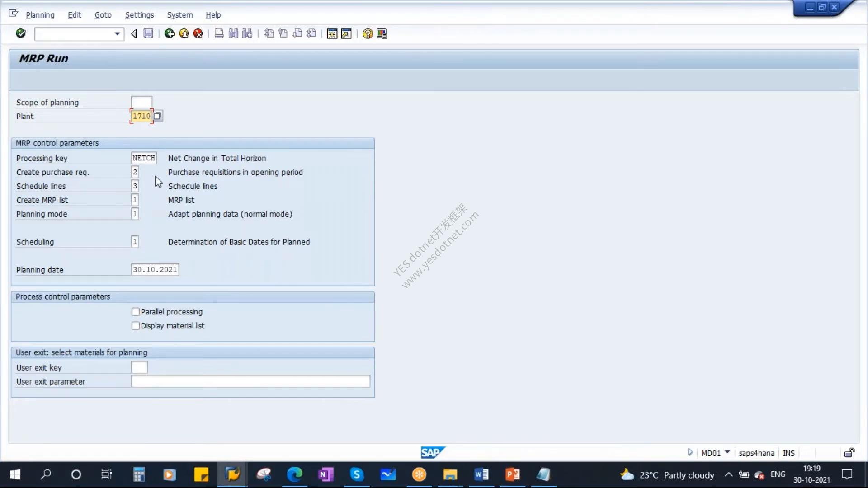
Task: Open the Edit menu
Action: coord(74,15)
